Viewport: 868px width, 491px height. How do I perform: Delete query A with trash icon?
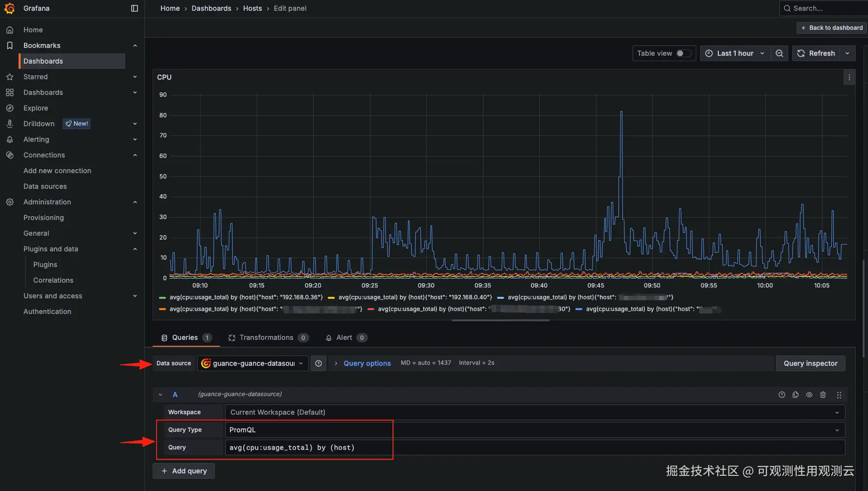tap(823, 395)
